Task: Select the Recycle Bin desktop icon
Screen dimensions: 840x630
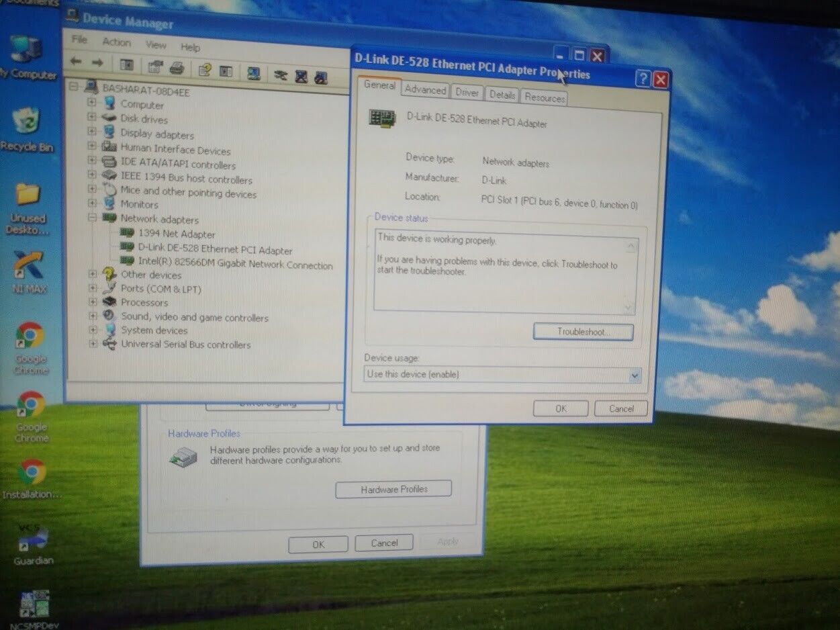Action: 26,129
